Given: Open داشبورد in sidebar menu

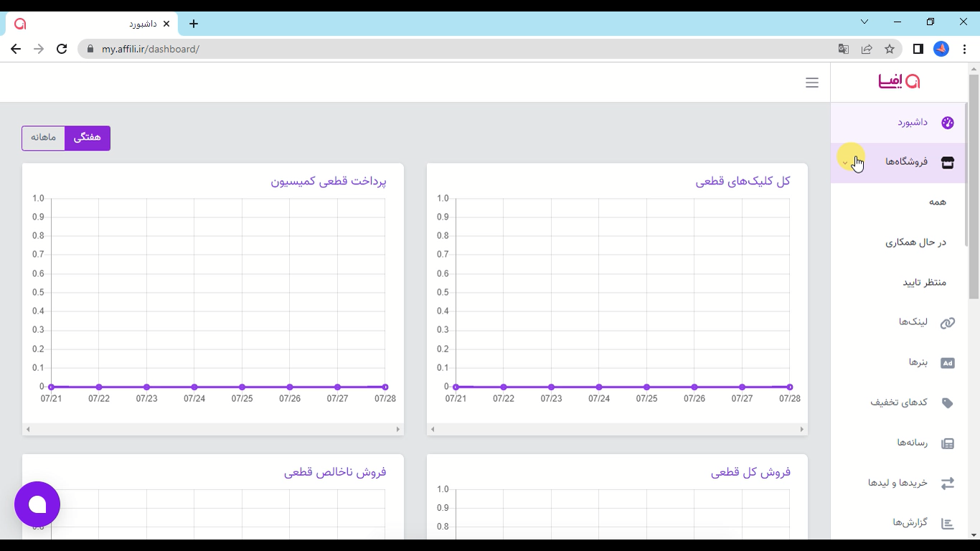Looking at the screenshot, I should 898,122.
